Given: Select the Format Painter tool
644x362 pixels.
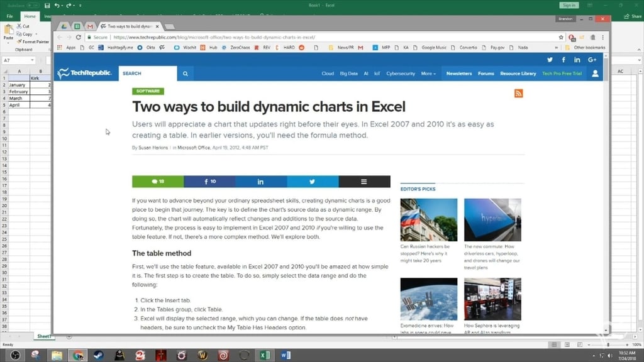Looking at the screenshot, I should coord(33,42).
